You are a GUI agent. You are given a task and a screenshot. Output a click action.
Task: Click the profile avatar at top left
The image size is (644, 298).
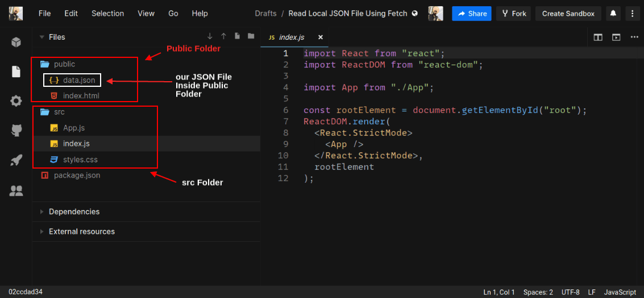pyautogui.click(x=15, y=14)
